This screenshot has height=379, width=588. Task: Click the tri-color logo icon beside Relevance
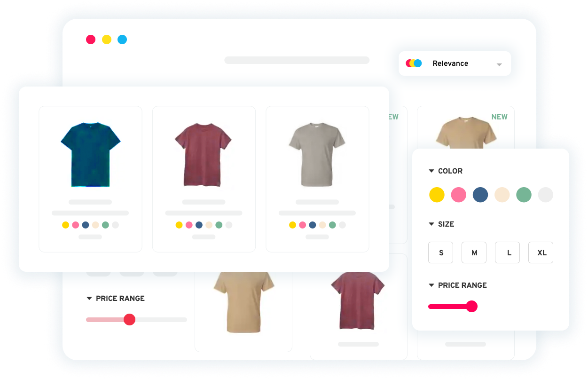point(414,63)
